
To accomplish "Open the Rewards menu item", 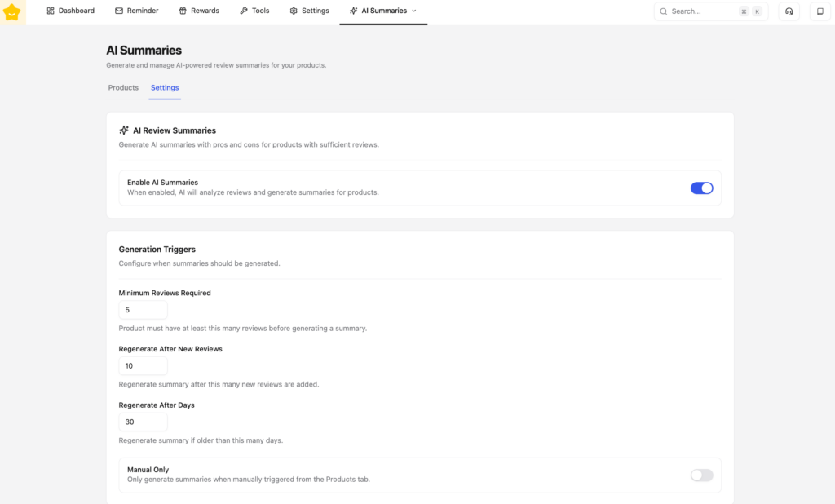I will click(199, 11).
